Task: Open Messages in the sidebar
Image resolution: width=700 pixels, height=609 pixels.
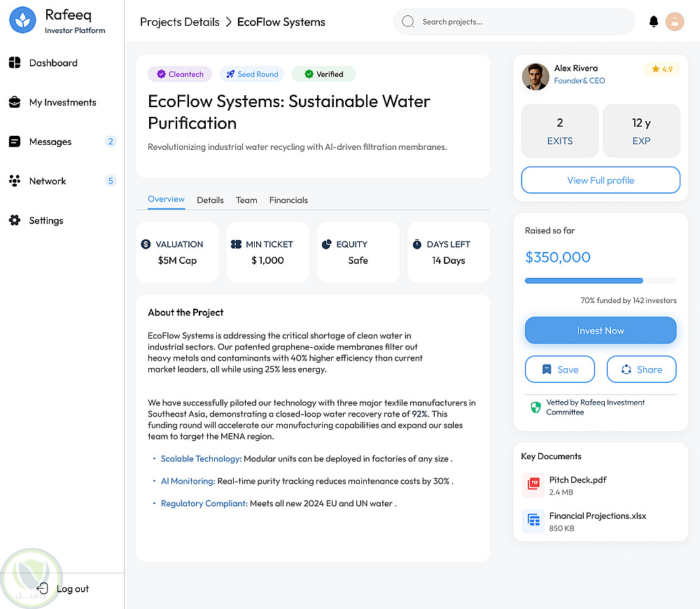Action: tap(50, 142)
